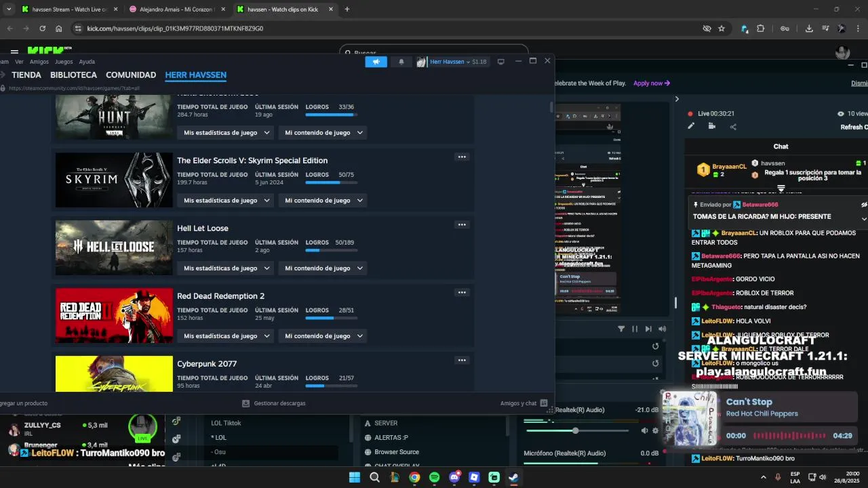Expand Red Dead Redemption 2 Mis estadísticas dropdown
Viewport: 868px width, 488px height.
point(227,336)
